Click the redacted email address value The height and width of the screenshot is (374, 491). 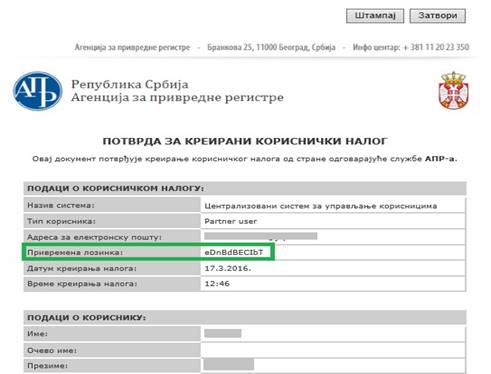click(x=261, y=236)
